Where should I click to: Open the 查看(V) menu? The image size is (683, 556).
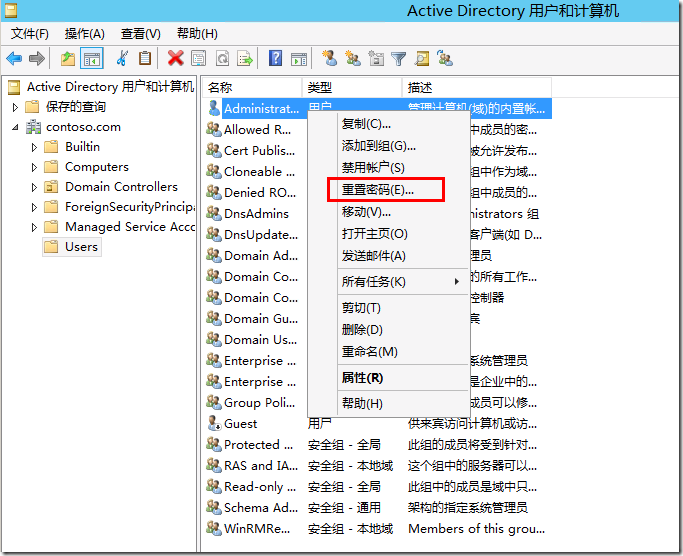(x=141, y=34)
